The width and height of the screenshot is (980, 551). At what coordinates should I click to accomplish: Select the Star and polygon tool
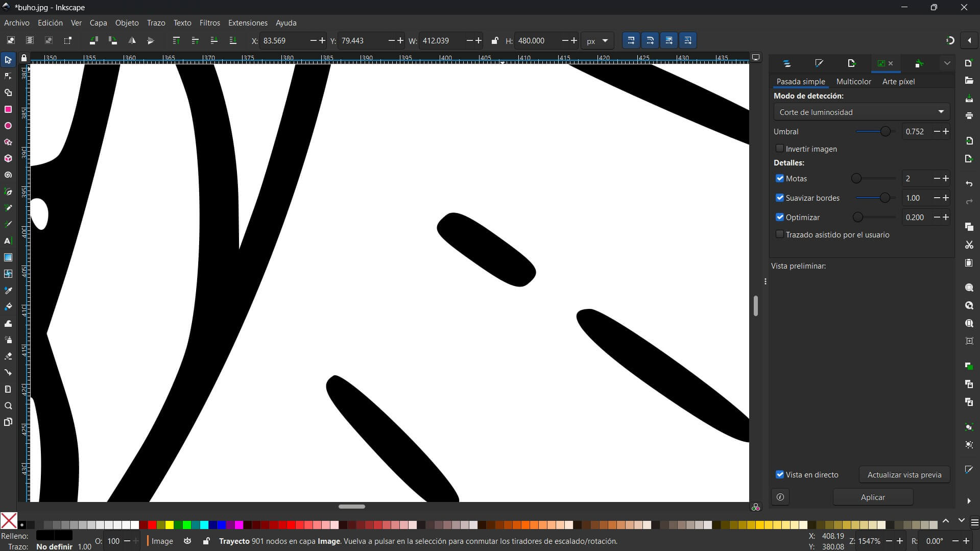pos(8,142)
